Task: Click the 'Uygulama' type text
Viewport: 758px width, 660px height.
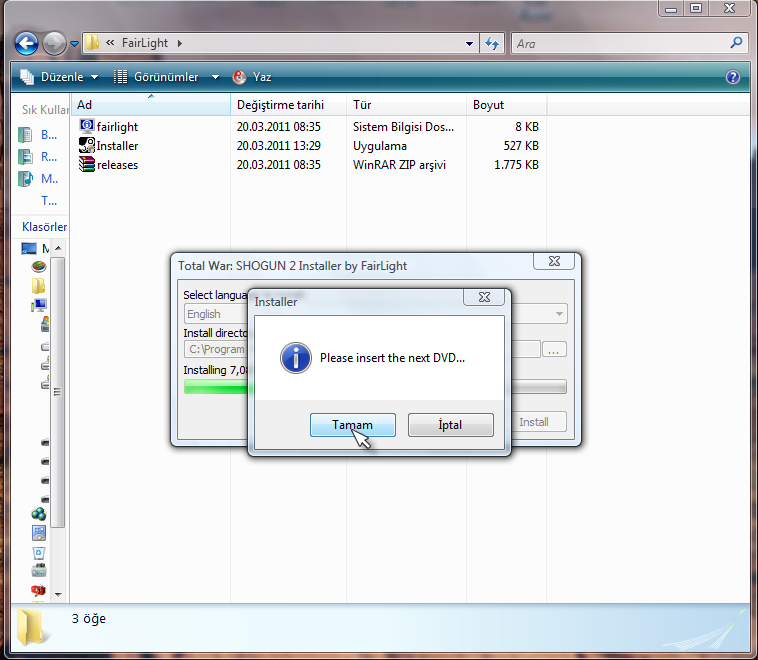Action: pyautogui.click(x=379, y=146)
